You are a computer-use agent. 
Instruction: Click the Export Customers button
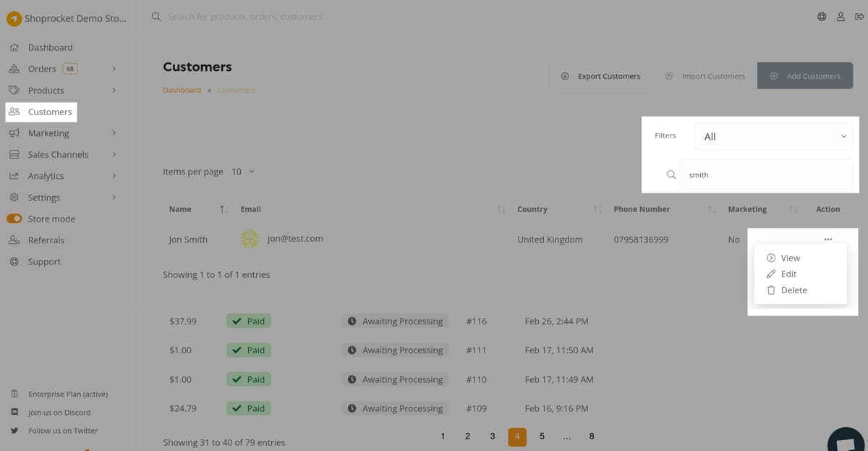[600, 76]
